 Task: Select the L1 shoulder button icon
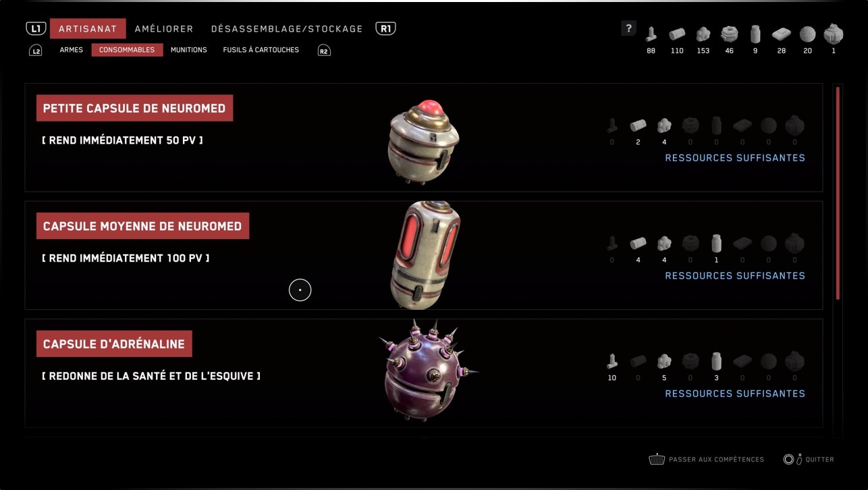point(36,28)
